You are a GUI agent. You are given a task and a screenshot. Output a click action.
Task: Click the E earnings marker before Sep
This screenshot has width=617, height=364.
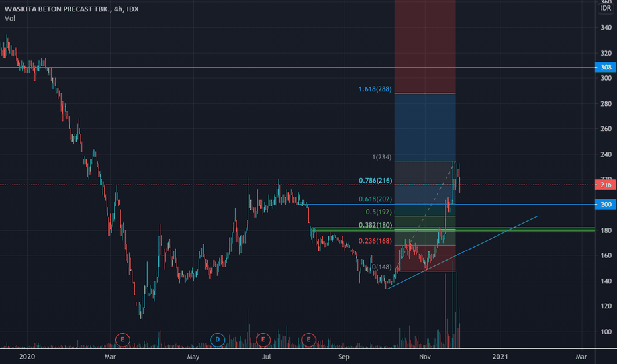coord(308,340)
